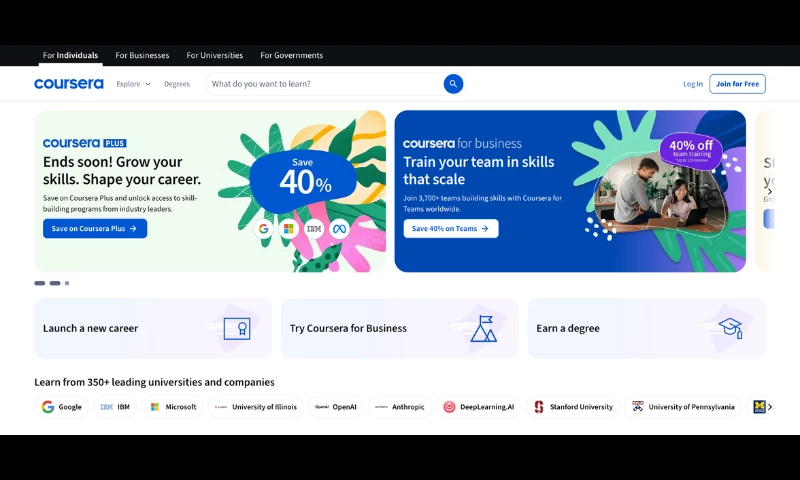Click the Log In link

(693, 84)
